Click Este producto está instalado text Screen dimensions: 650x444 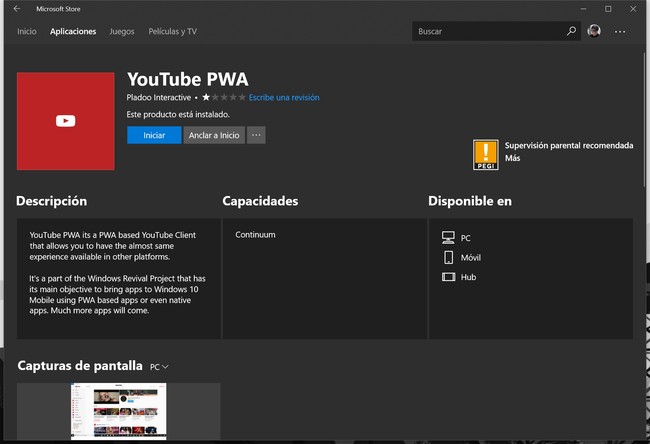[178, 114]
